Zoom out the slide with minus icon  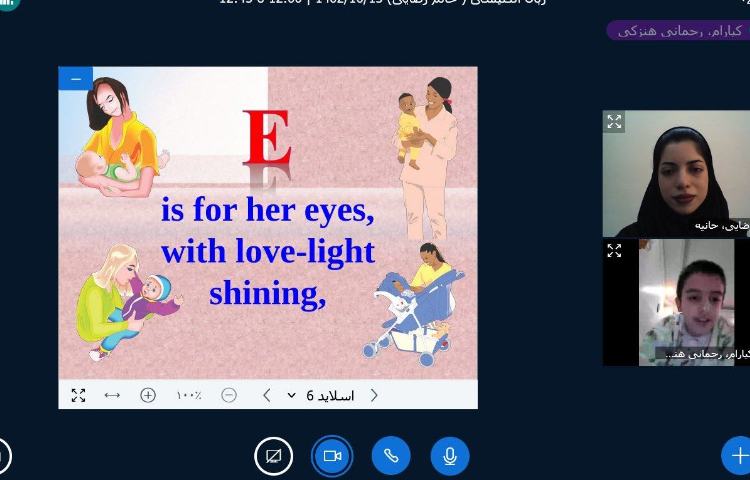click(x=229, y=395)
